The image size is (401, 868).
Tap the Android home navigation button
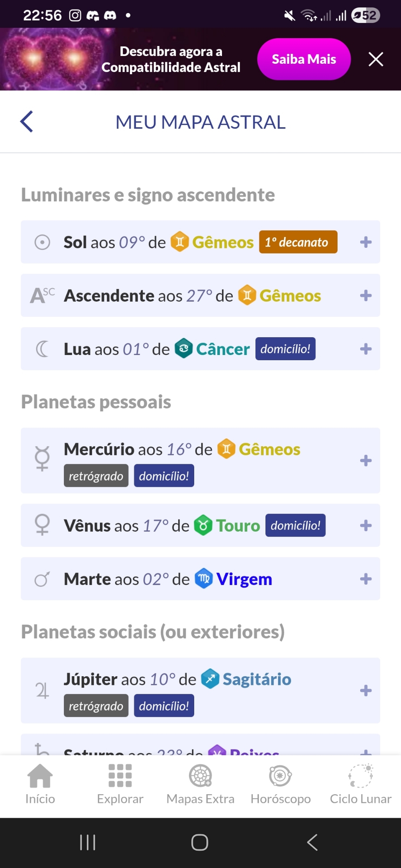click(x=200, y=842)
